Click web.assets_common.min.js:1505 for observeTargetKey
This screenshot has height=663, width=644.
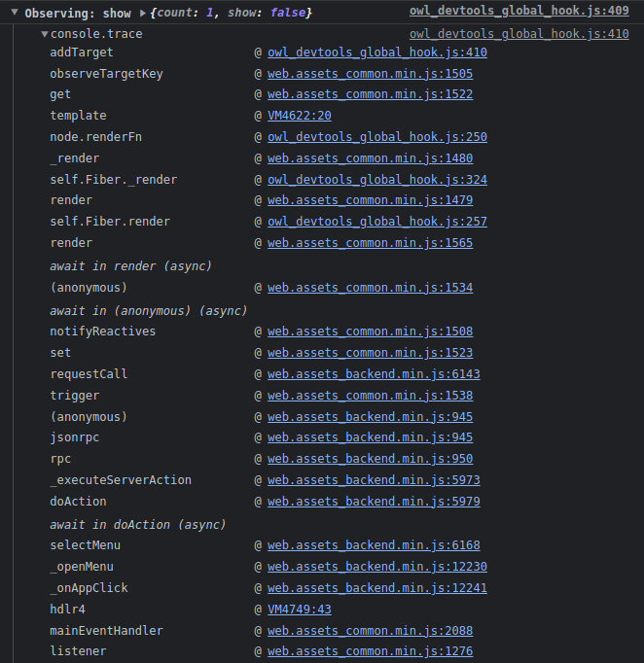(370, 74)
